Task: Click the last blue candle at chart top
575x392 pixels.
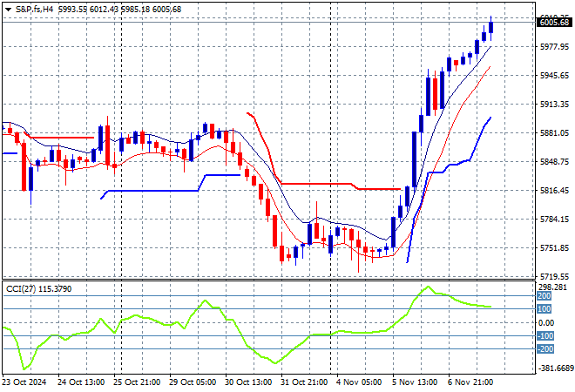Action: pos(491,26)
